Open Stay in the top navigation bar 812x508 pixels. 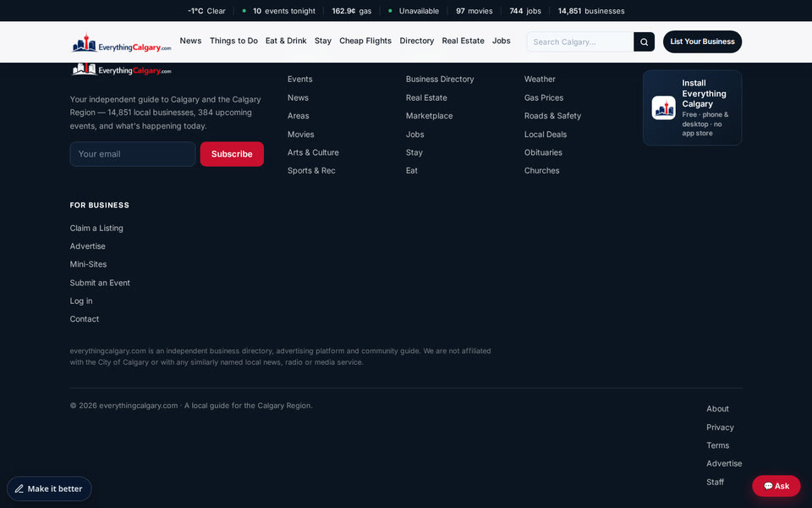point(322,41)
